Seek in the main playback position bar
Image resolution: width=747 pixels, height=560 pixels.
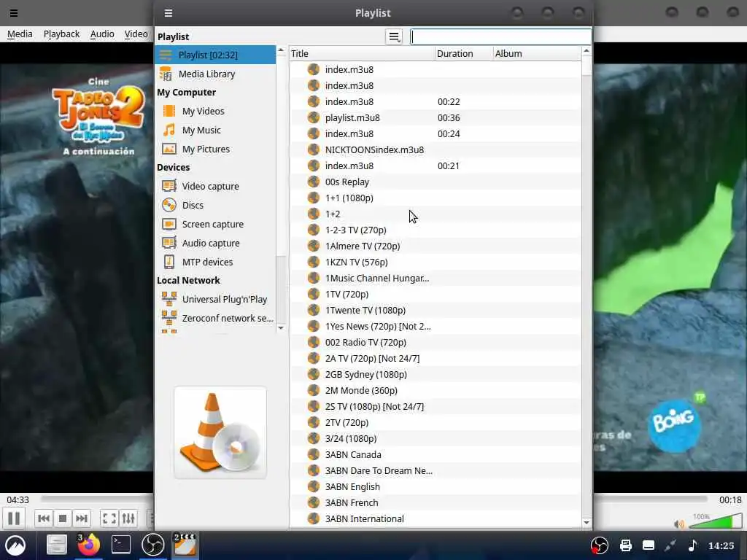click(x=374, y=499)
